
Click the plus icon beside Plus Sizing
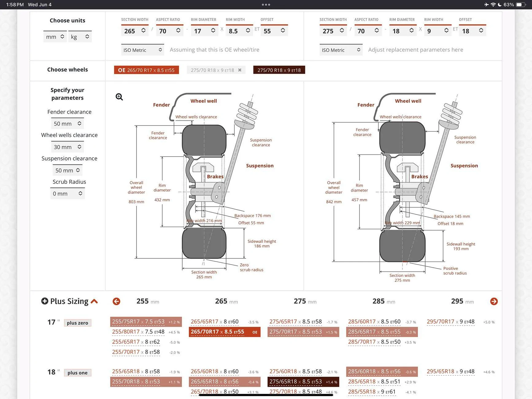click(x=45, y=301)
